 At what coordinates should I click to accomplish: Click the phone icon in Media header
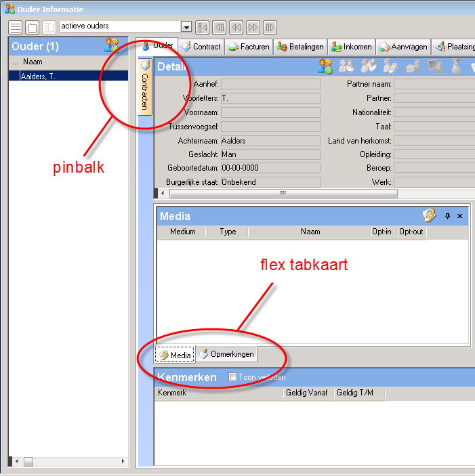(429, 215)
